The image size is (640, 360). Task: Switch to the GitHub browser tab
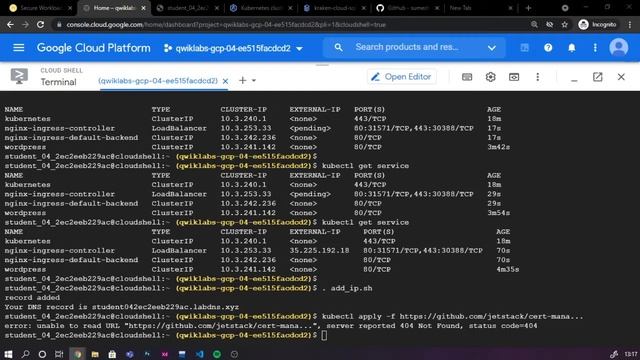pyautogui.click(x=408, y=8)
